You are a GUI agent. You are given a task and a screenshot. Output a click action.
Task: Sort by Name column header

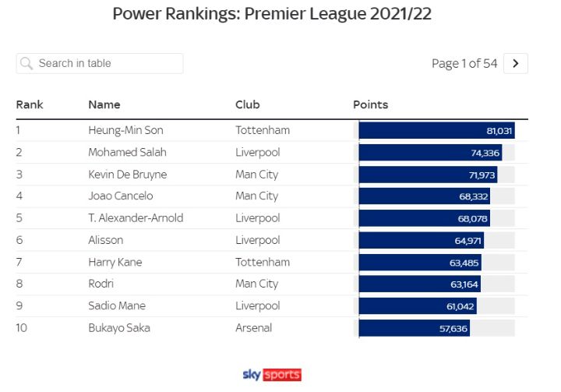pos(104,104)
